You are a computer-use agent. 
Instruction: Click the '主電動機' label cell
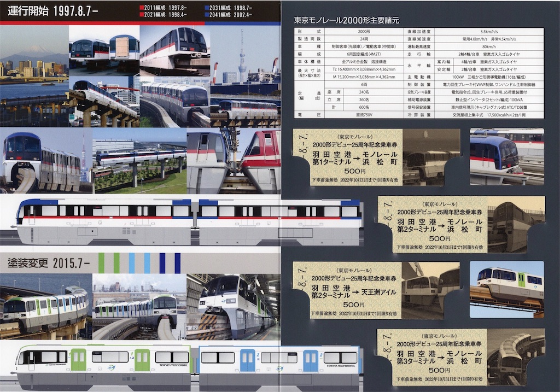point(418,77)
